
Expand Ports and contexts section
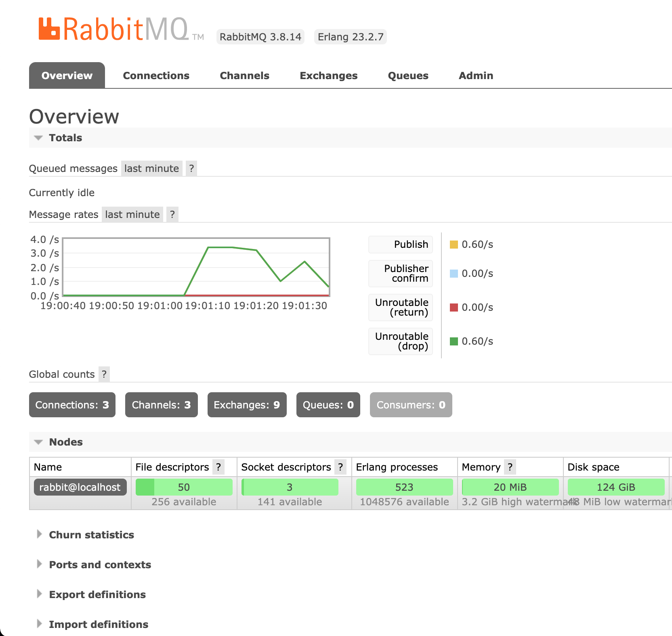click(94, 565)
